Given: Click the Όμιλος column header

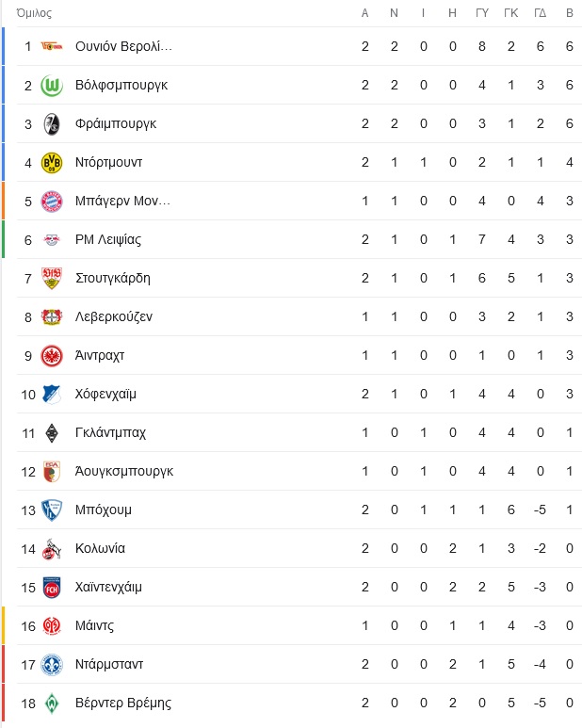Looking at the screenshot, I should tap(34, 13).
